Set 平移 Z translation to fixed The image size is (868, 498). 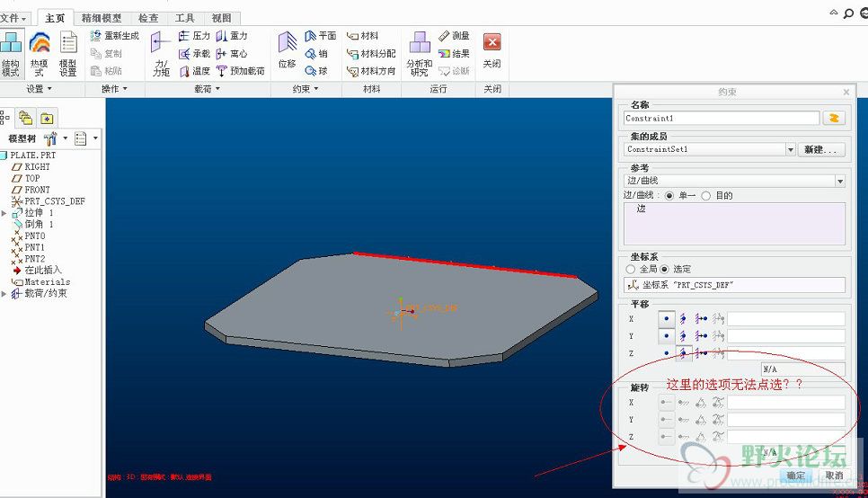click(684, 353)
